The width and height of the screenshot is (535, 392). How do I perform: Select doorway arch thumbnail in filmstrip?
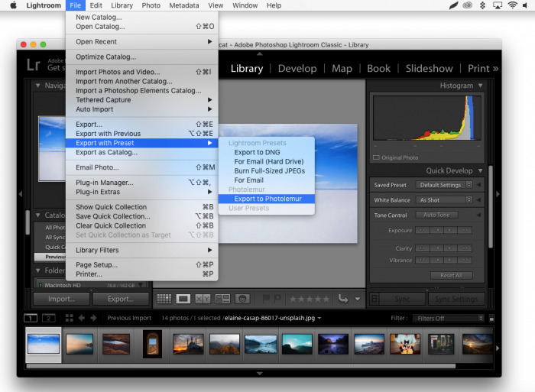pyautogui.click(x=152, y=344)
